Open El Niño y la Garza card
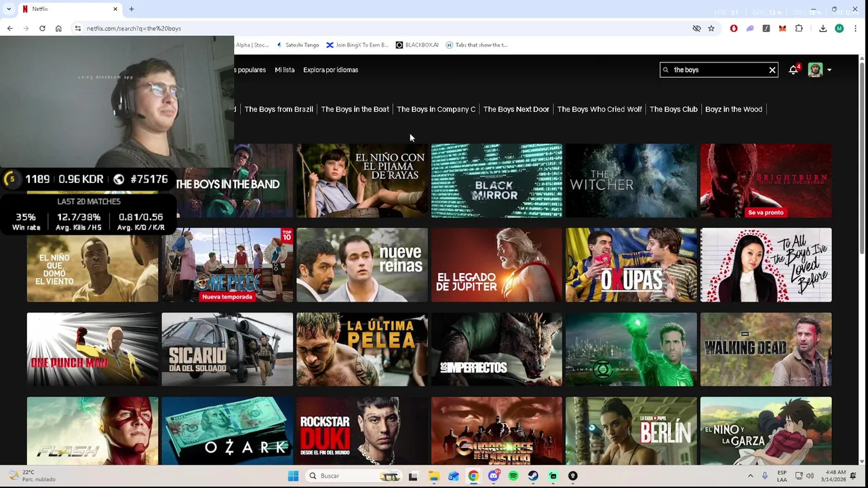Image resolution: width=868 pixels, height=488 pixels. click(x=766, y=431)
